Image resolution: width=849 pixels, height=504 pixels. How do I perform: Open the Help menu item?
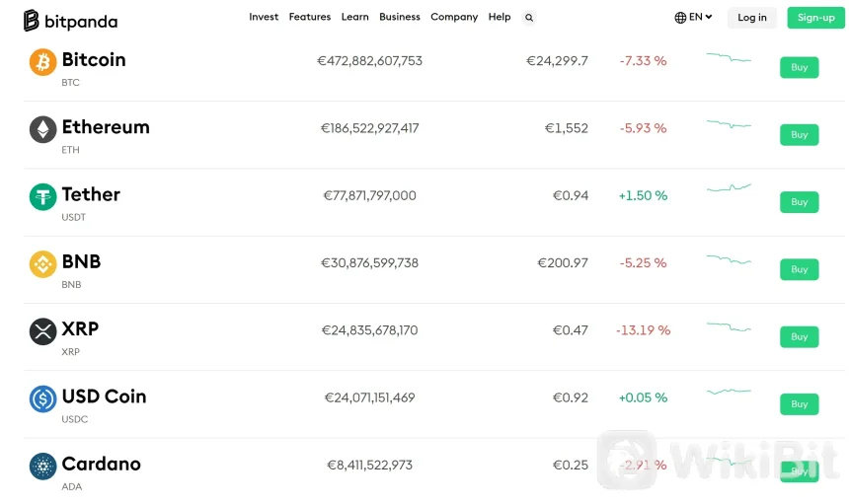tap(500, 17)
